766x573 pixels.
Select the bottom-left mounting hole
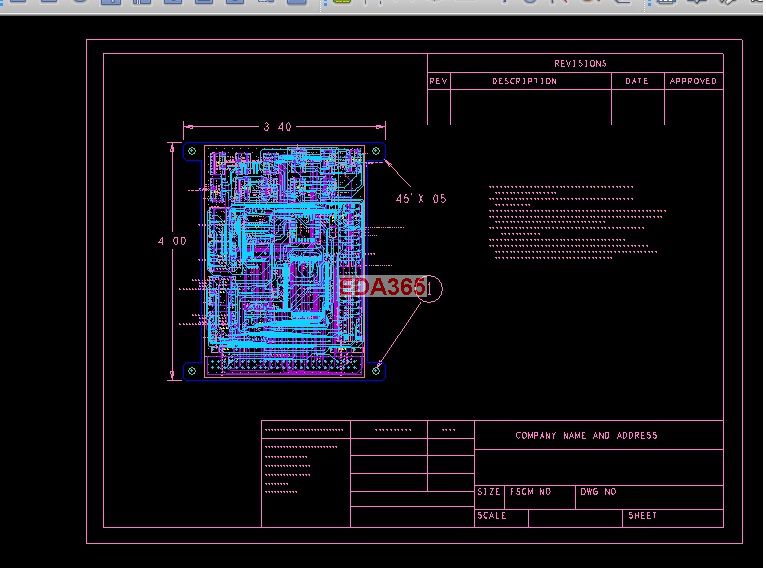(x=192, y=371)
